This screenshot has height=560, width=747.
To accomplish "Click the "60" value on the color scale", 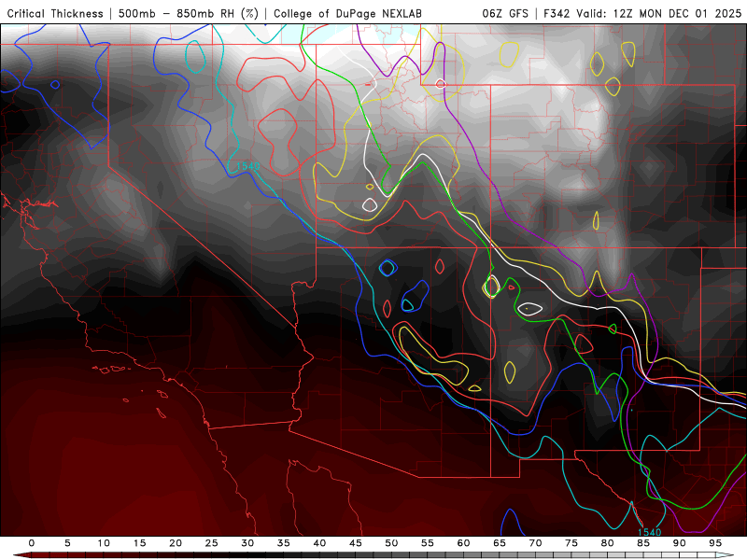I will click(463, 543).
